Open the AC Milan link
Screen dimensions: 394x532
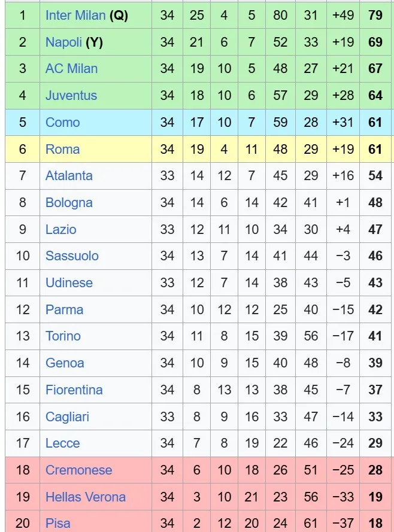click(71, 69)
